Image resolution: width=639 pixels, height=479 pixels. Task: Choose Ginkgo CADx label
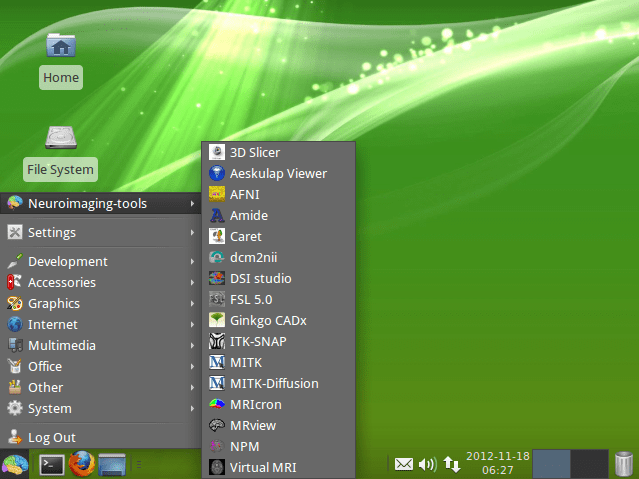268,321
